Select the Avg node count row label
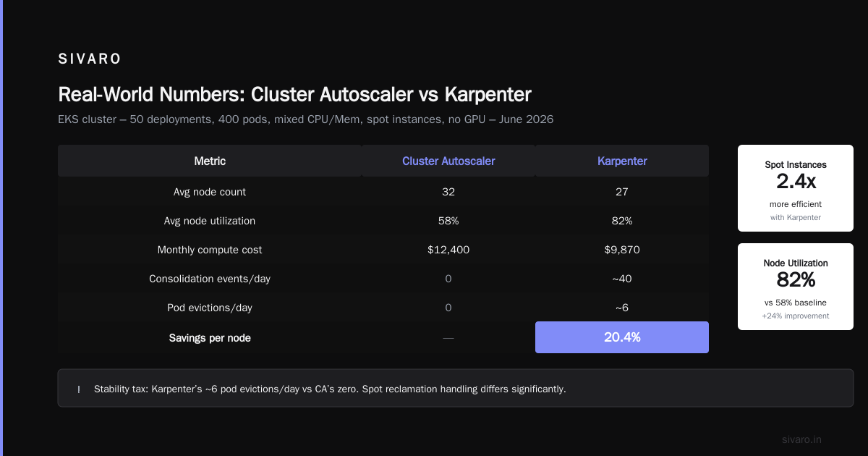The height and width of the screenshot is (456, 868). [210, 192]
